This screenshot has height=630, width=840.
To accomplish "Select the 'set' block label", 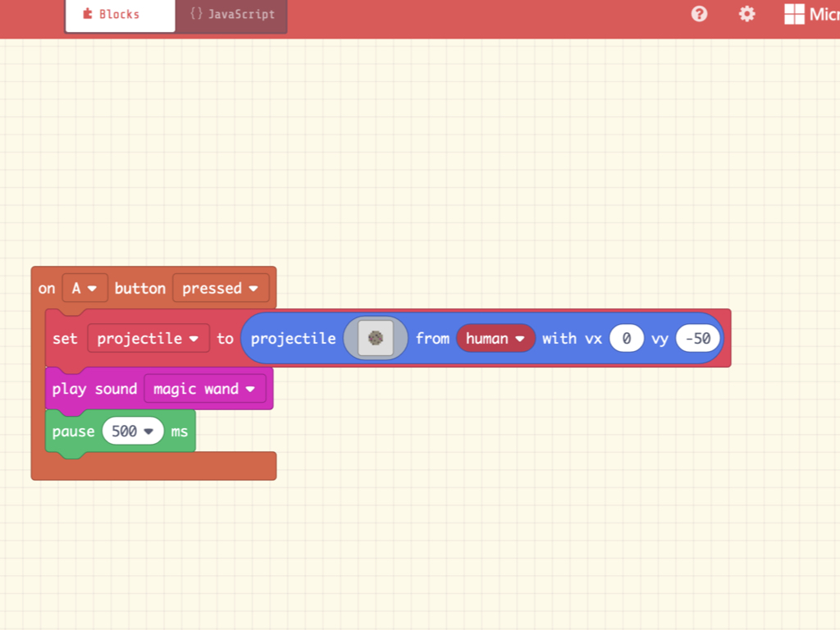I will (65, 339).
